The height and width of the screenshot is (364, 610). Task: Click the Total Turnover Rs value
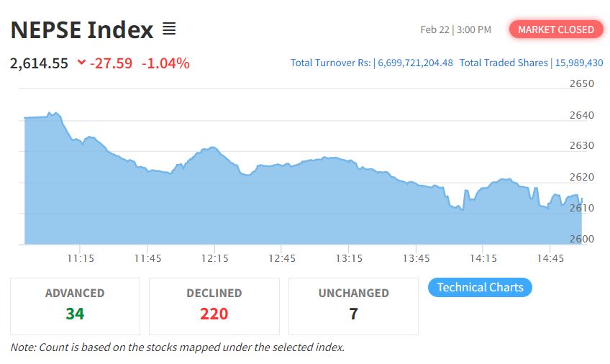414,63
